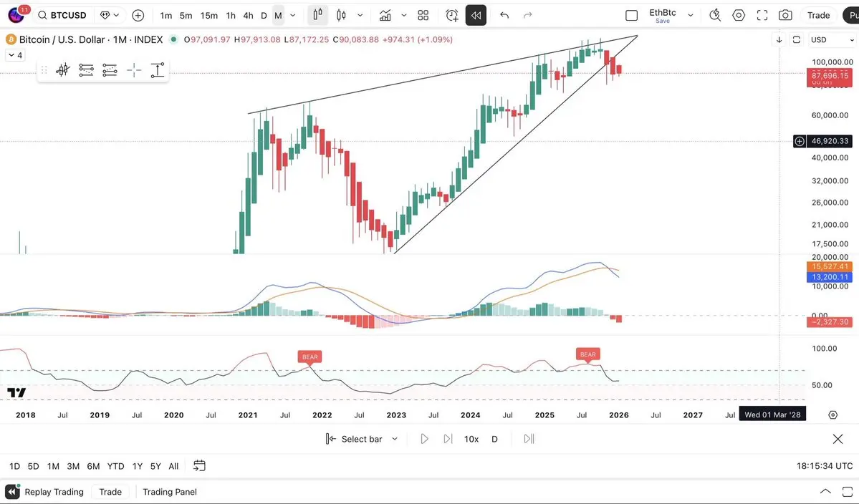
Task: Open the Select bar dropdown
Action: 362,439
